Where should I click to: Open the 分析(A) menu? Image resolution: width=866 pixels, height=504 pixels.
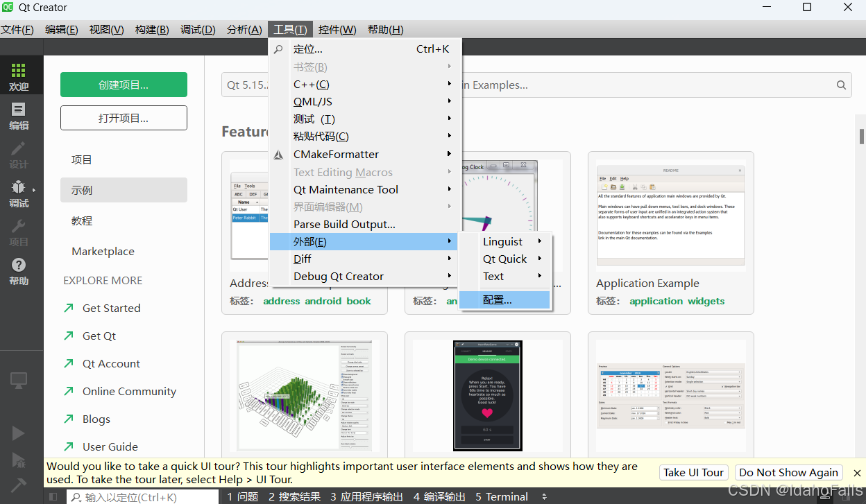244,29
